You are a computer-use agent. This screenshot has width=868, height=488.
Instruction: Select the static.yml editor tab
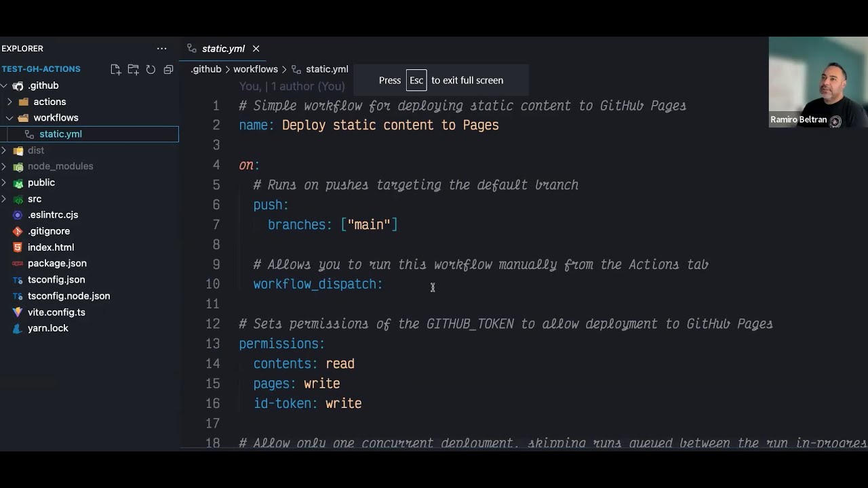pos(222,49)
